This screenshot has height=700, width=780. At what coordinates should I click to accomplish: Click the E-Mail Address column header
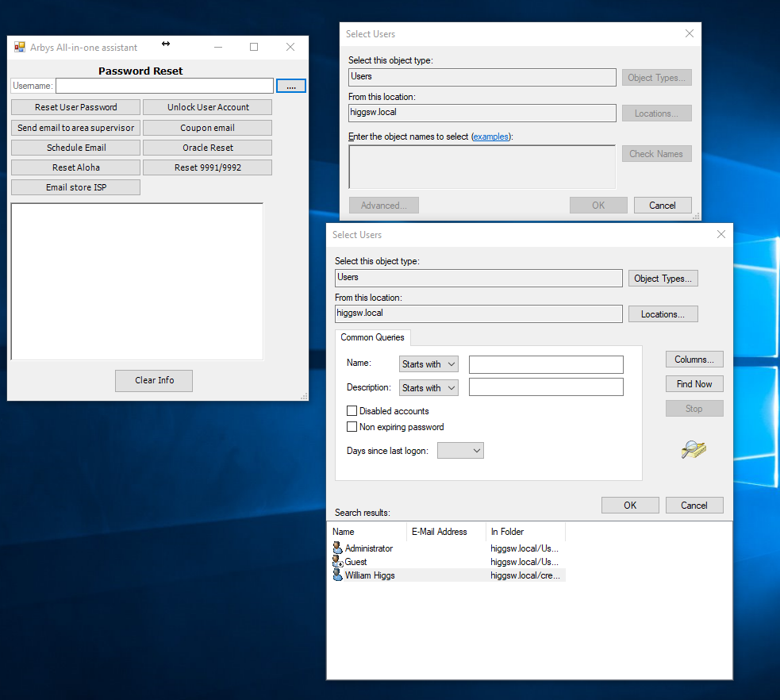446,531
